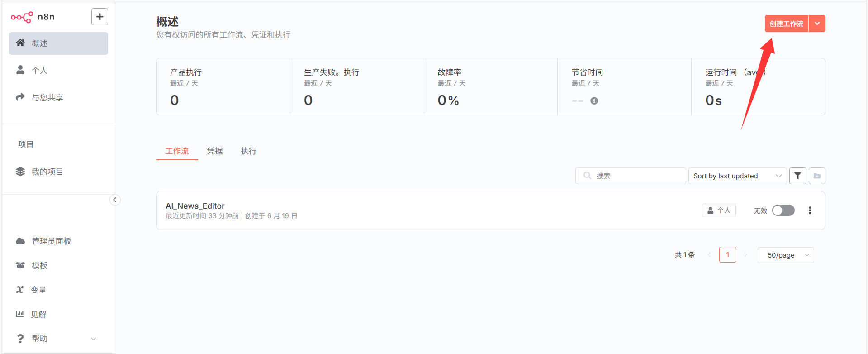Select page 1 in pagination
This screenshot has height=354, width=868.
(x=727, y=255)
